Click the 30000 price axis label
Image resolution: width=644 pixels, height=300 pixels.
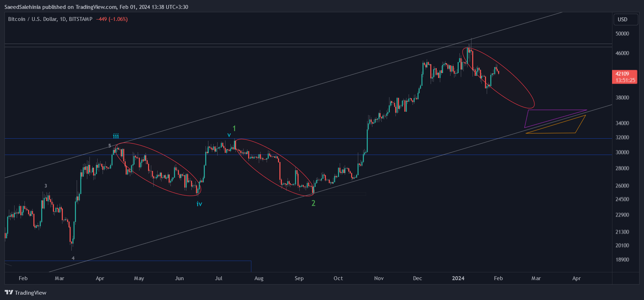click(622, 152)
